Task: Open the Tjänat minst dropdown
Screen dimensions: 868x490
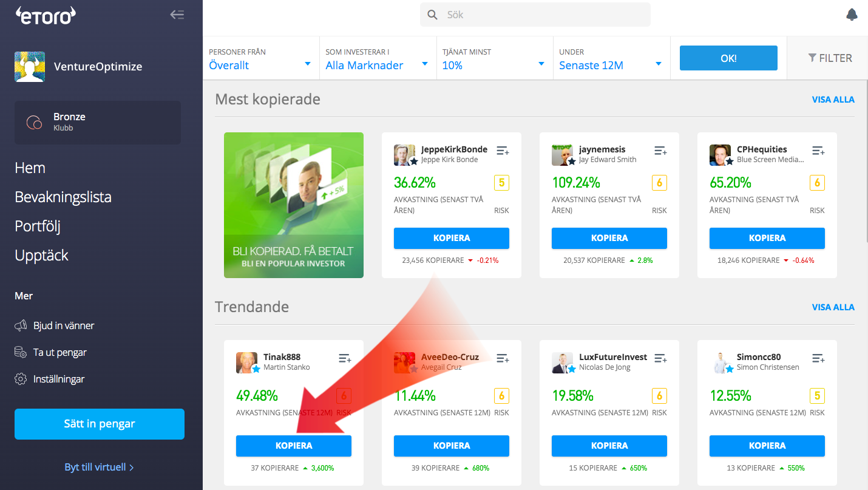Action: coord(493,58)
